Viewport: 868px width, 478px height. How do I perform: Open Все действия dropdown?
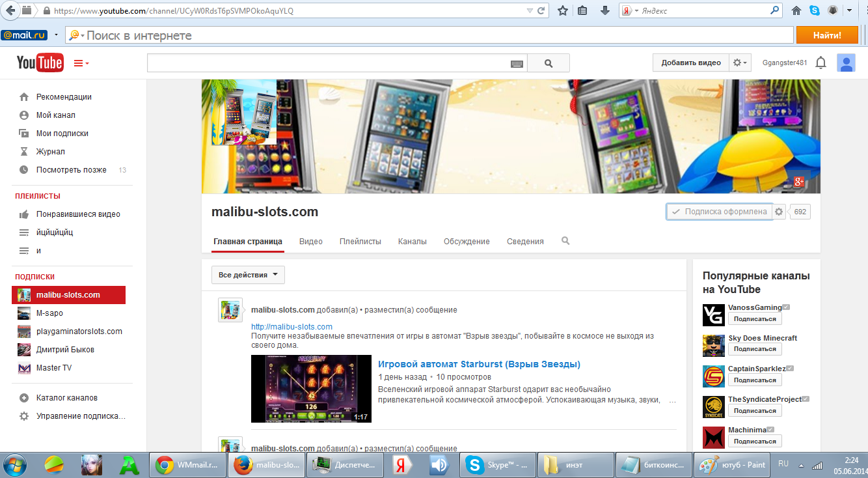(248, 275)
